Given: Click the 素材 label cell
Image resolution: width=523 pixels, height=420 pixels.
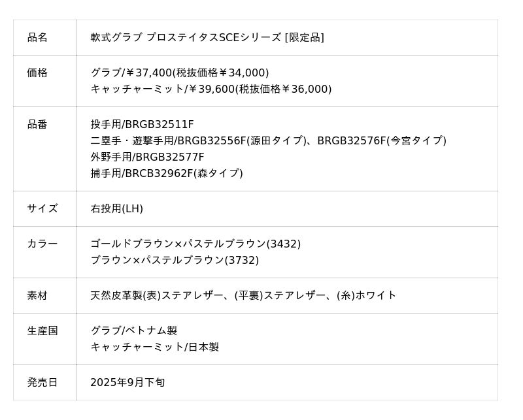Looking at the screenshot, I should pos(37,295).
